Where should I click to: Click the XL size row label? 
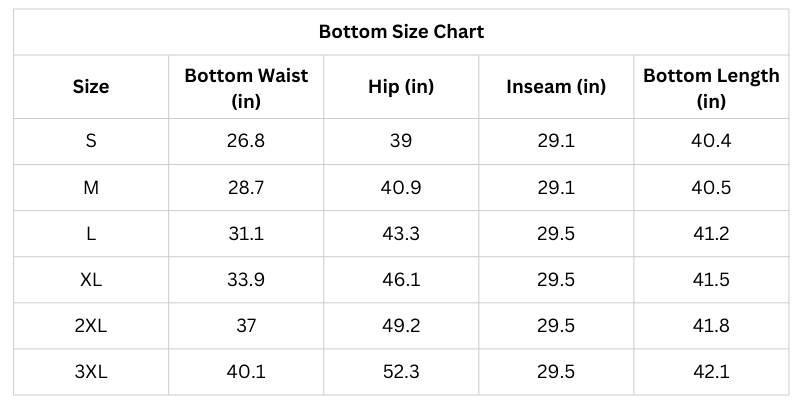(91, 280)
